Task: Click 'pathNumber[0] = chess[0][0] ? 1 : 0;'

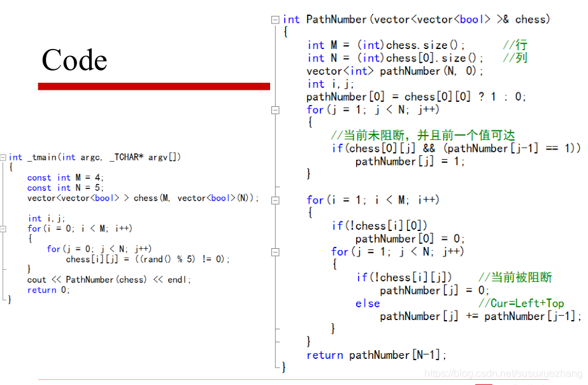Action: (416, 97)
